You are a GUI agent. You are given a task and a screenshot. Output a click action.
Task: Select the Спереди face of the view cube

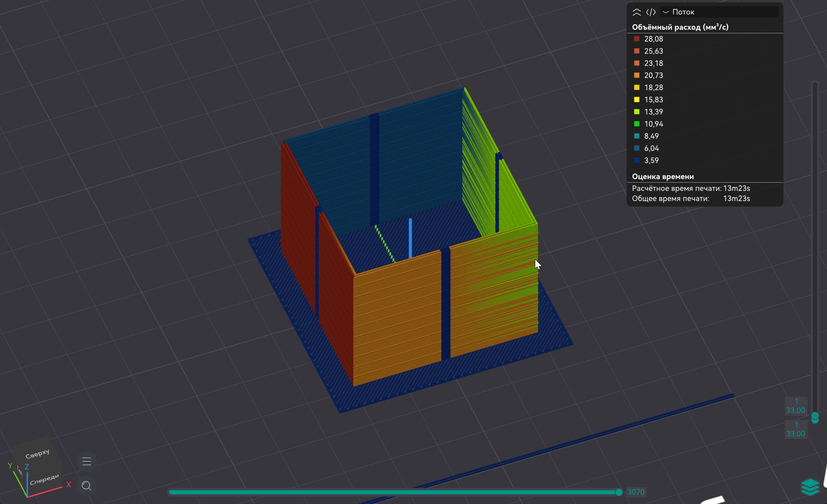tap(44, 479)
